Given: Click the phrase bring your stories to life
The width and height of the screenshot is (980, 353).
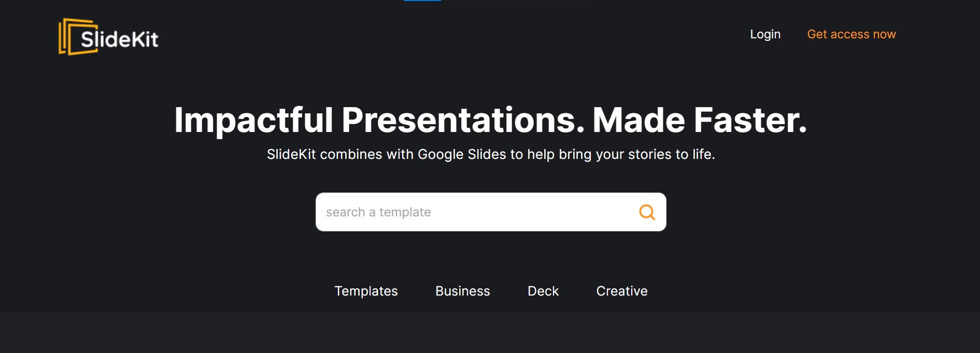Looking at the screenshot, I should click(637, 154).
